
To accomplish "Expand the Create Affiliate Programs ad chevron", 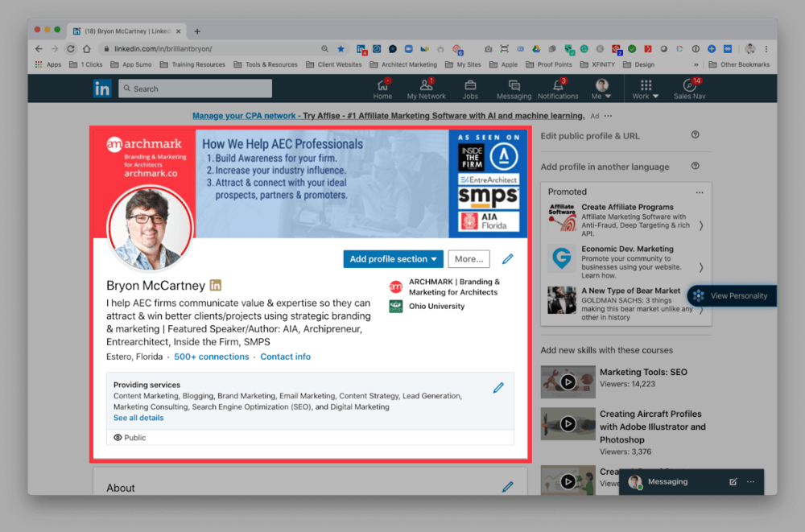I will coord(701,225).
